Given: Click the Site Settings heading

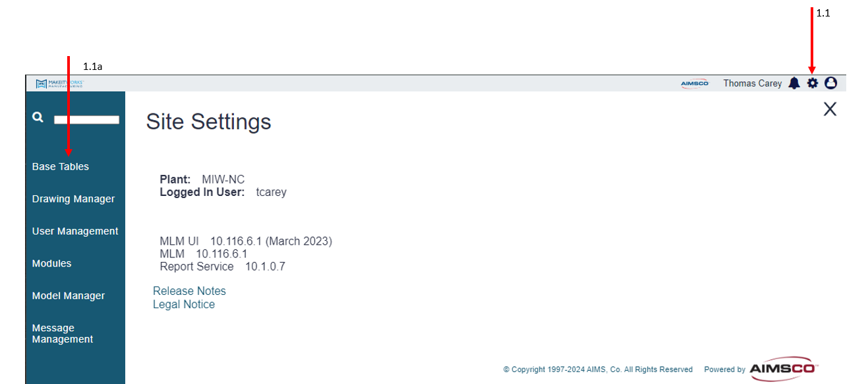Looking at the screenshot, I should click(x=208, y=121).
